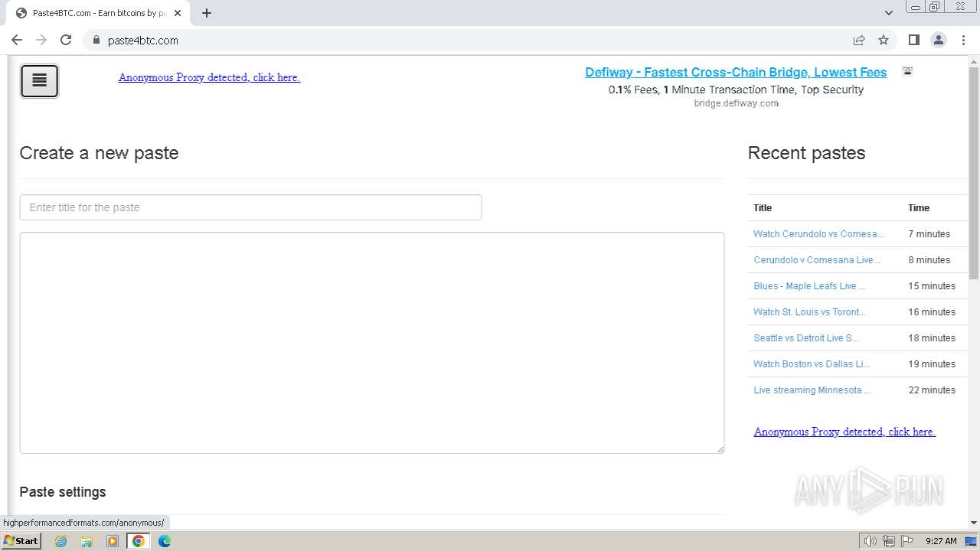This screenshot has width=980, height=551.
Task: Click the top Anonymous Proxy detected link
Action: coord(209,77)
